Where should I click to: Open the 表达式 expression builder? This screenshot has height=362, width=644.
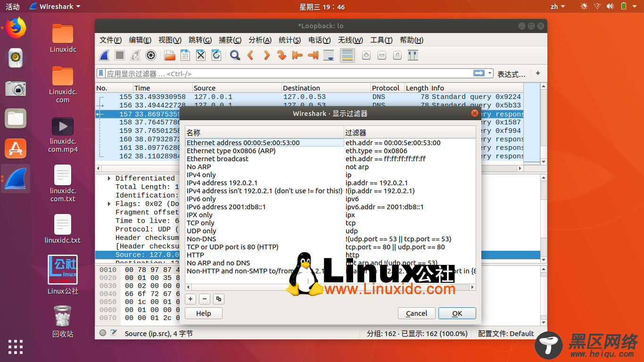pos(511,74)
